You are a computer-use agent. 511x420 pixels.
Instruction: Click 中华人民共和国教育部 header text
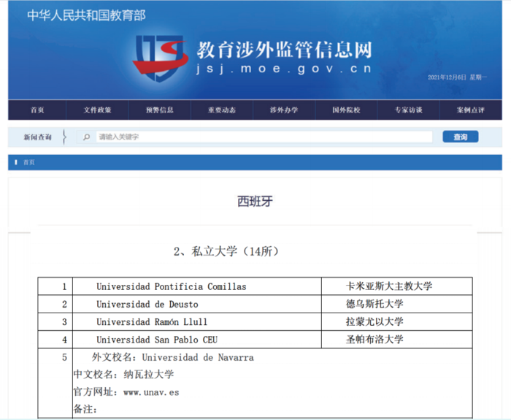coord(86,15)
